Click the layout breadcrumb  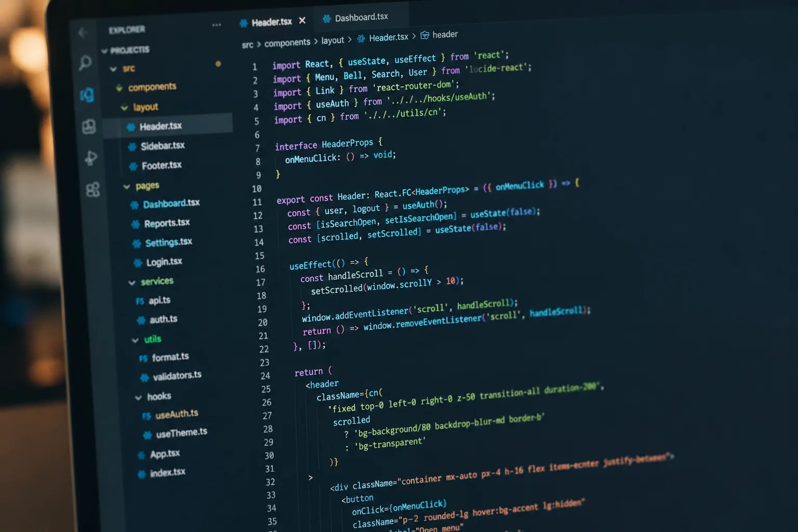(x=332, y=41)
